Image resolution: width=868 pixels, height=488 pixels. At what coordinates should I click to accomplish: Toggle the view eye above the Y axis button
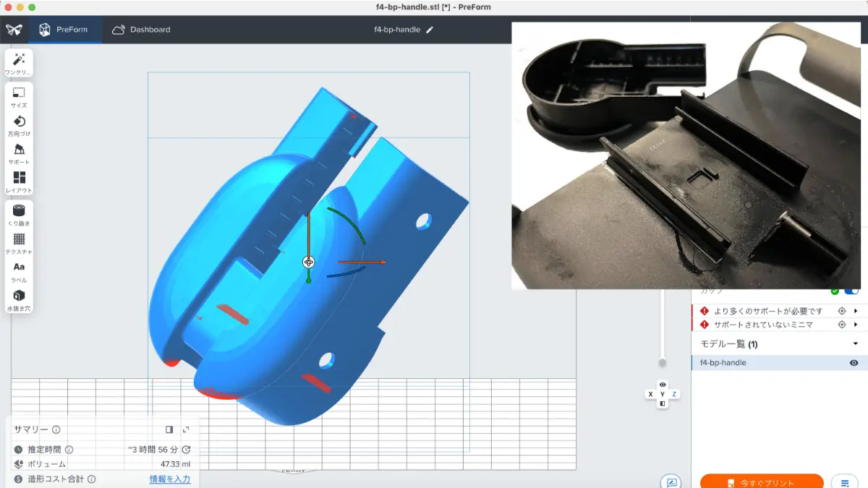coord(662,385)
